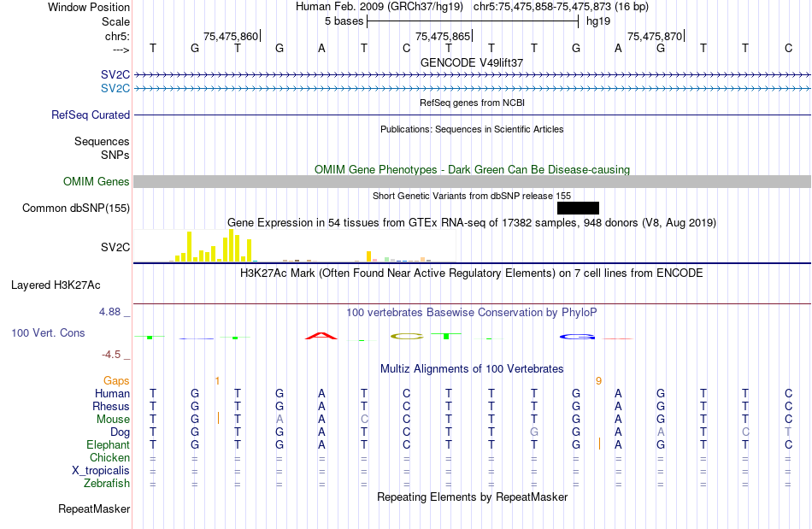Click the H3K27Ac Mark track title
Image resolution: width=812 pixels, height=529 pixels.
pyautogui.click(x=472, y=273)
